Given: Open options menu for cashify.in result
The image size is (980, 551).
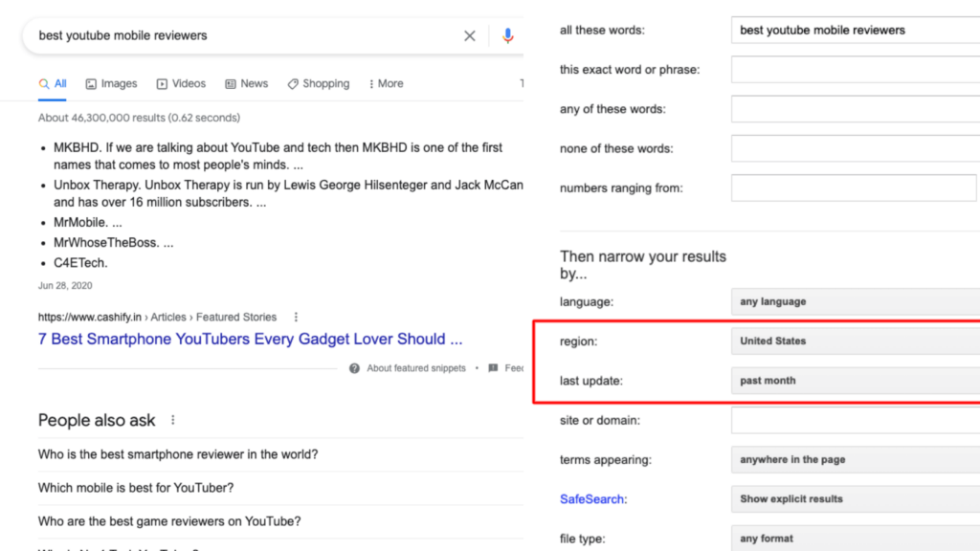Looking at the screenshot, I should 297,318.
